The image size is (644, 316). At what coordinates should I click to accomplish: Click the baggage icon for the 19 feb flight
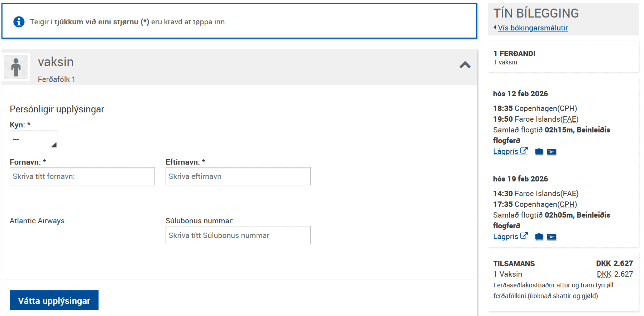pyautogui.click(x=539, y=237)
